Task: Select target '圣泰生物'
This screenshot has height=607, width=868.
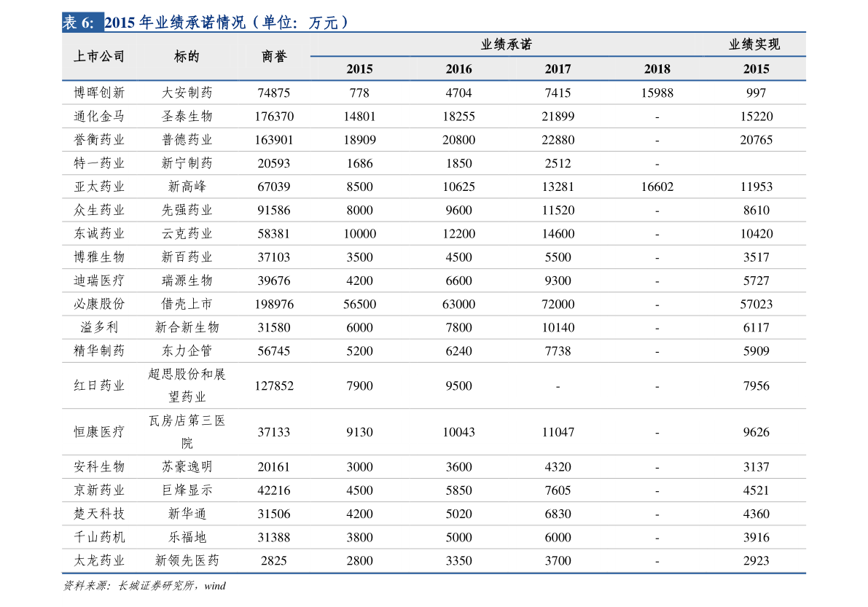Action: [187, 116]
